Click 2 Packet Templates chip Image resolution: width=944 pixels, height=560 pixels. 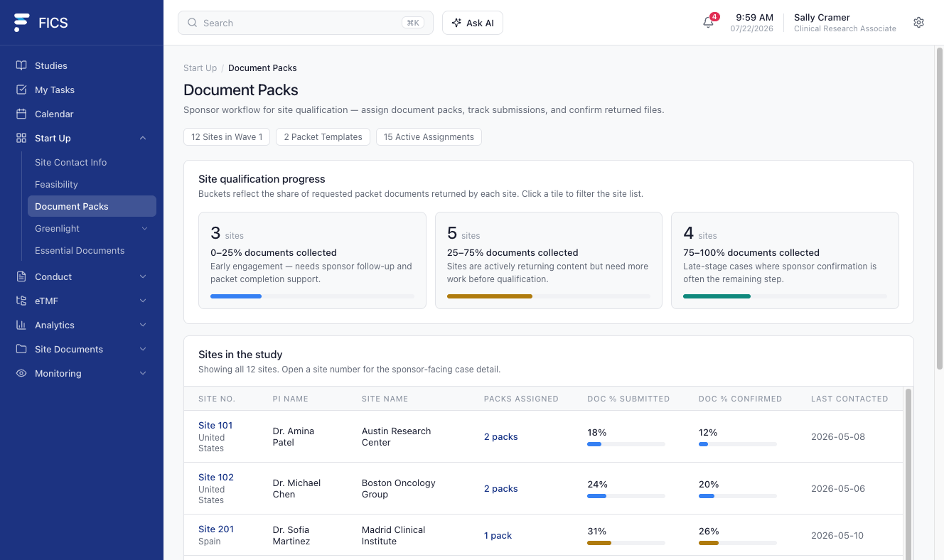(x=323, y=136)
